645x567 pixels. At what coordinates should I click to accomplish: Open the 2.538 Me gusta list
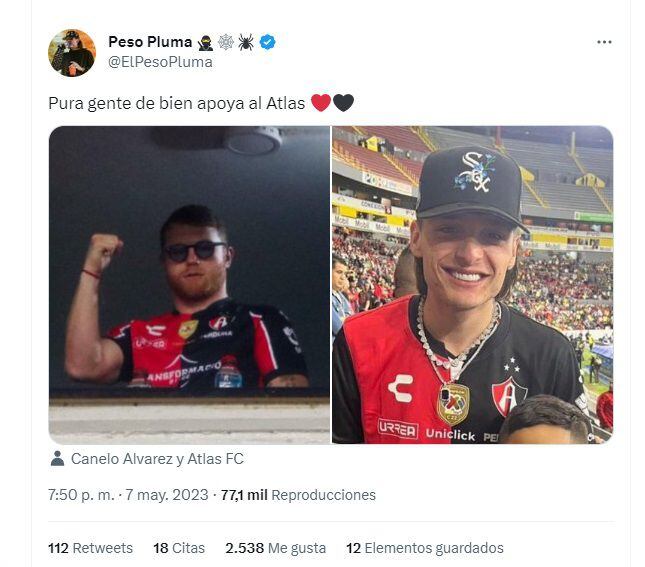276,548
